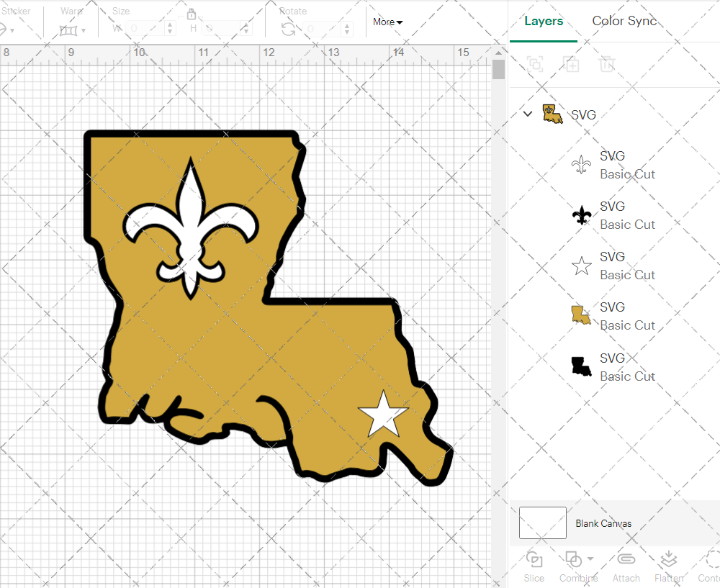This screenshot has width=720, height=588.
Task: Open the More dropdown menu
Action: tap(387, 22)
